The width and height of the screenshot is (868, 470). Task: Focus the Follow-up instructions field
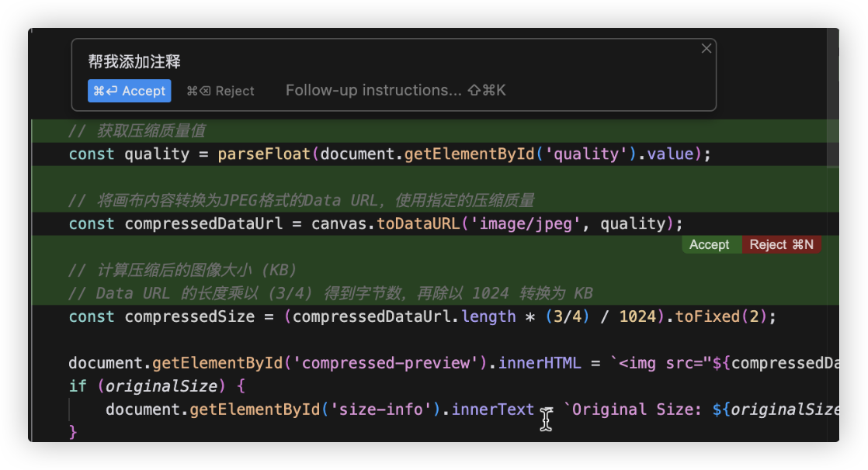(x=373, y=91)
